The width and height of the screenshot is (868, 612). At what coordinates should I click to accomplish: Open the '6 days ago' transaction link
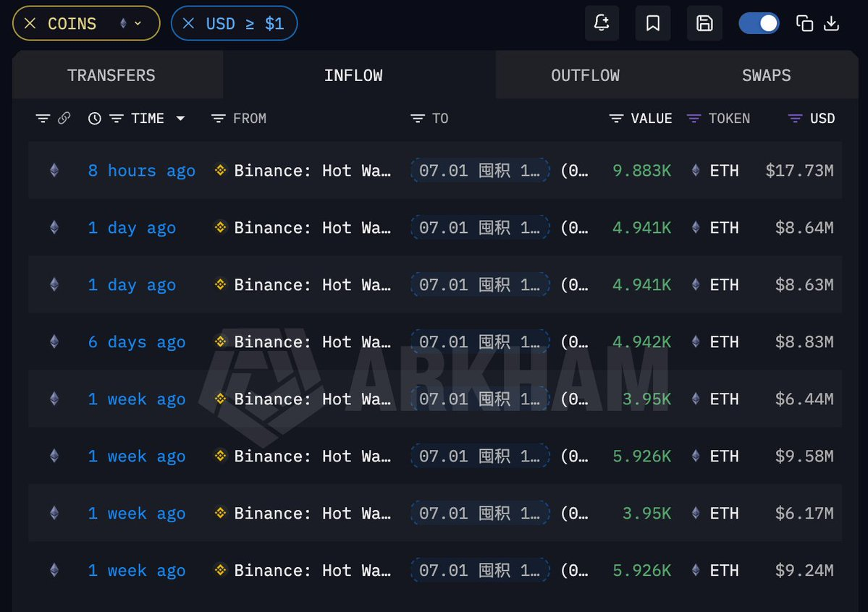137,342
